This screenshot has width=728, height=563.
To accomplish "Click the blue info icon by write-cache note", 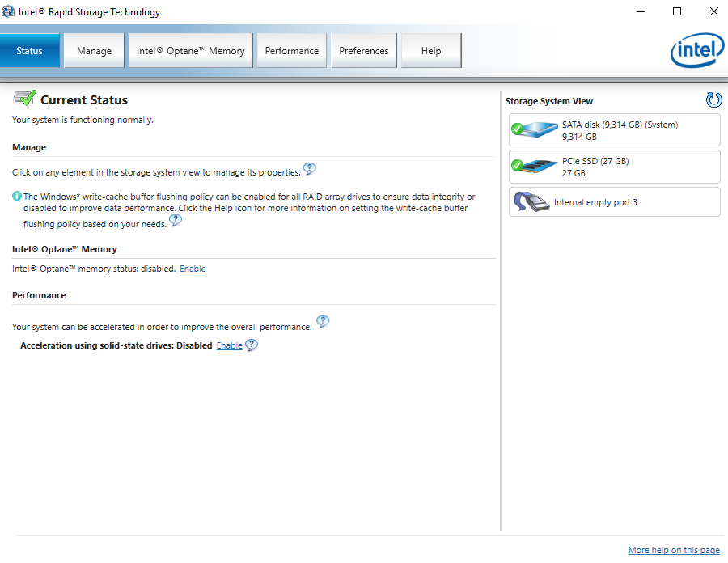I will [x=17, y=196].
